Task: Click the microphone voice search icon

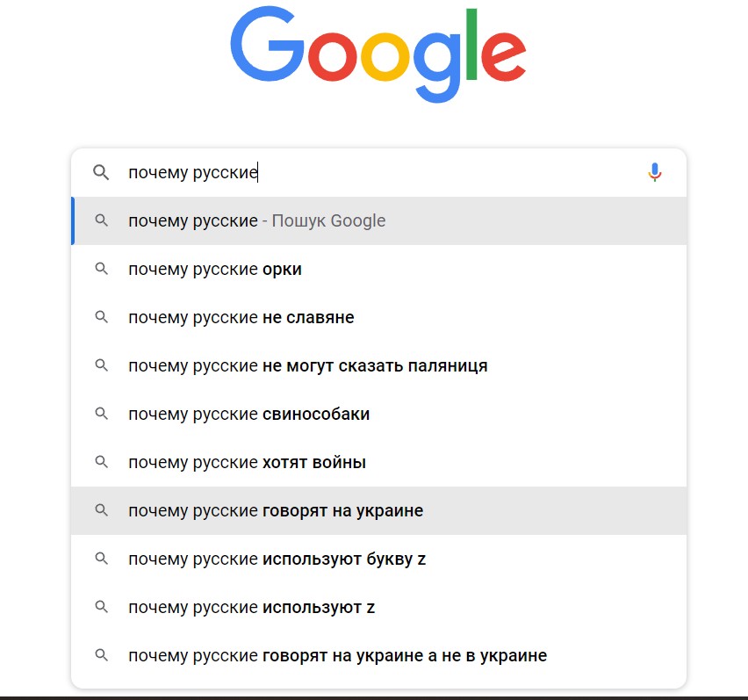Action: tap(654, 172)
